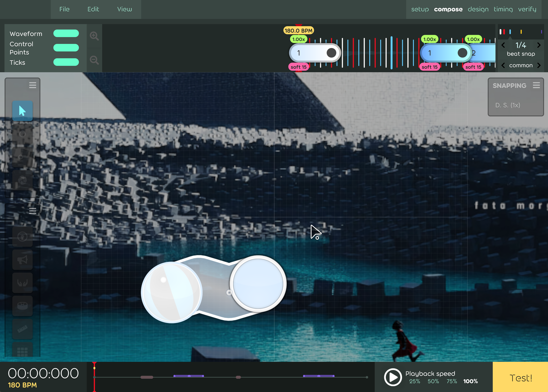Collapse the Snapping panel hamburger icon
Image resolution: width=548 pixels, height=392 pixels.
536,85
